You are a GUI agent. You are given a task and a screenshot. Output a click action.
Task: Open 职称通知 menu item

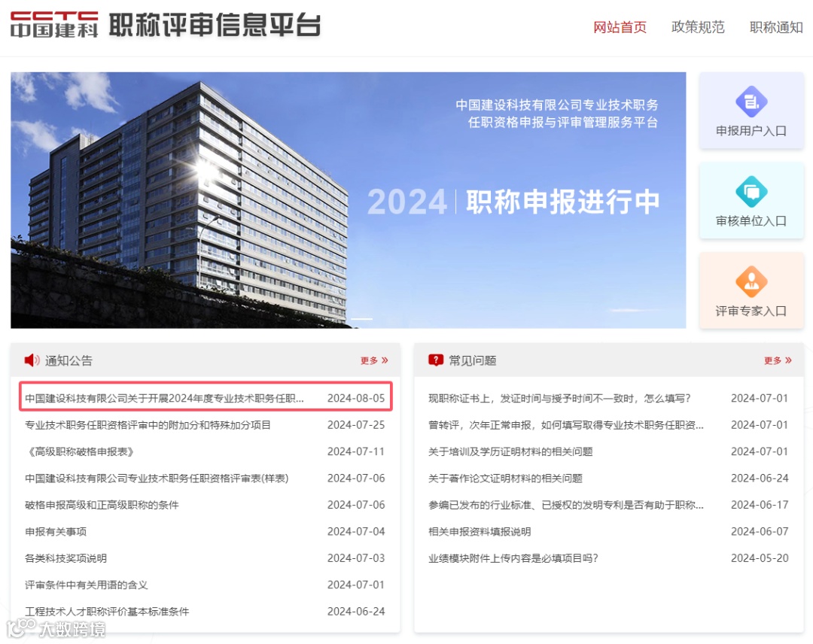click(x=776, y=27)
